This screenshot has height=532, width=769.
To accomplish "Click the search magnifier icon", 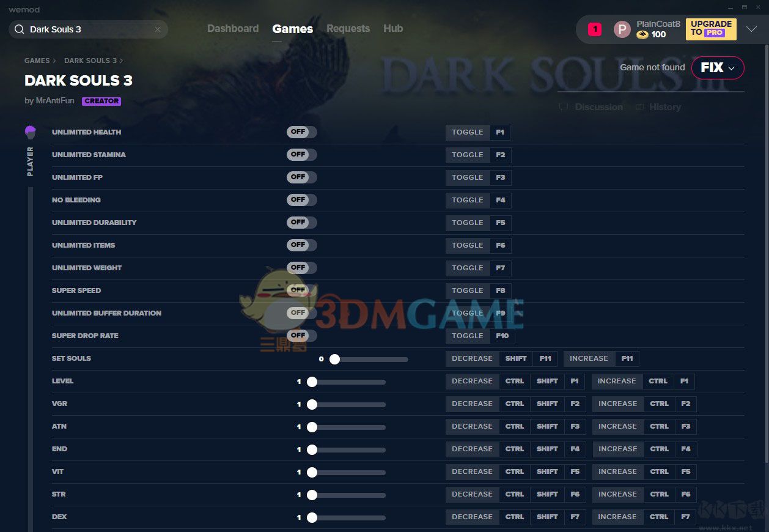I will coord(19,29).
